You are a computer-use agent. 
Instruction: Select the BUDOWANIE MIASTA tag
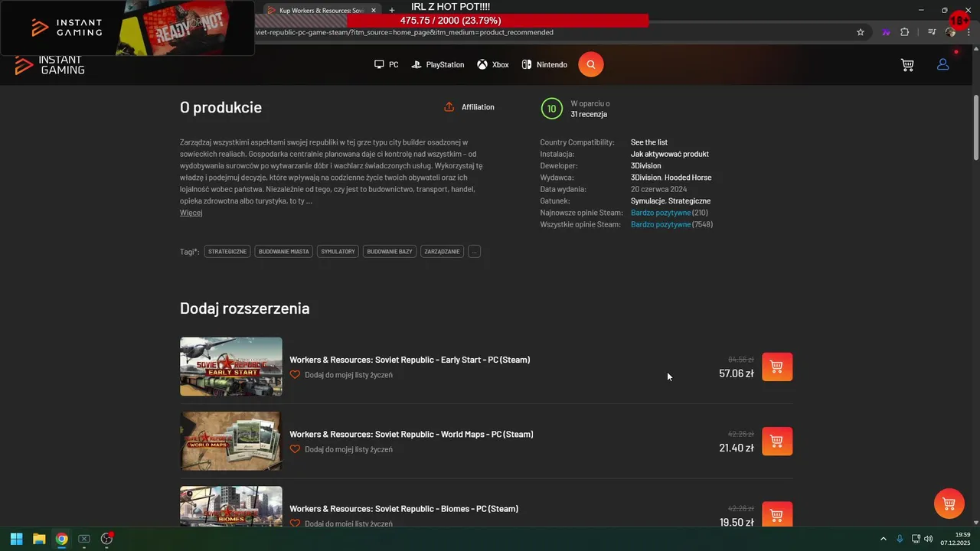284,251
